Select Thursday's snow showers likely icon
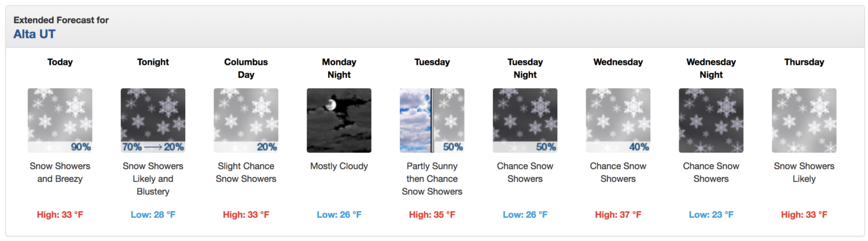868x241 pixels. pyautogui.click(x=804, y=120)
